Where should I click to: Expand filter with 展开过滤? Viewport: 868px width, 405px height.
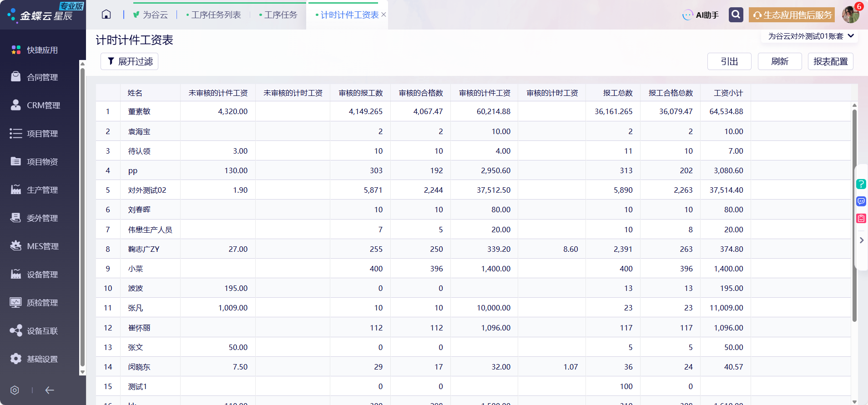pyautogui.click(x=130, y=61)
